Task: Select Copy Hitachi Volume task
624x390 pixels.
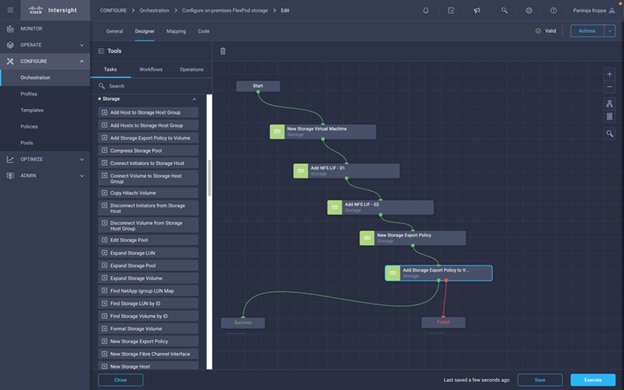Action: (x=148, y=193)
